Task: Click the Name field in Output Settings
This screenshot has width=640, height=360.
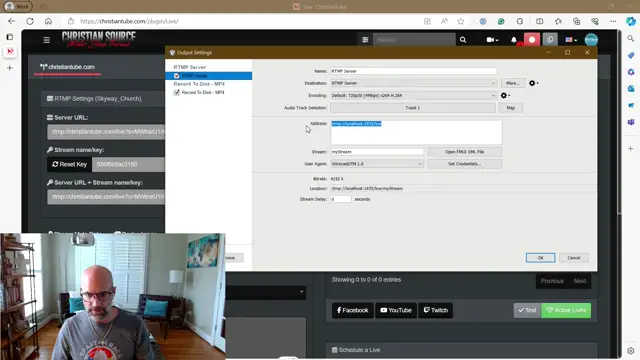Action: (413, 71)
